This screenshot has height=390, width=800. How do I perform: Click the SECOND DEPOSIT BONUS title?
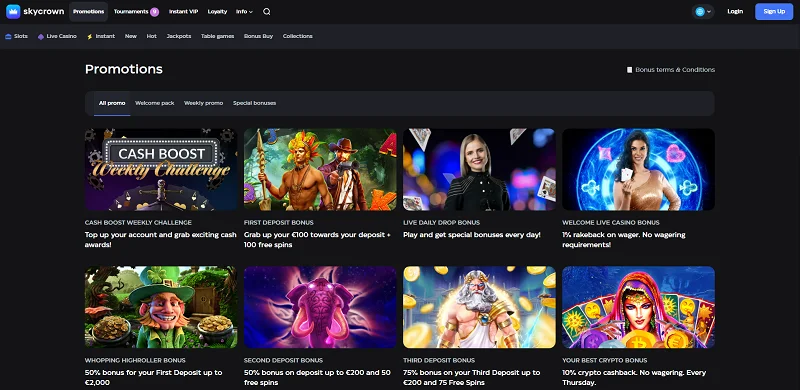pos(283,360)
